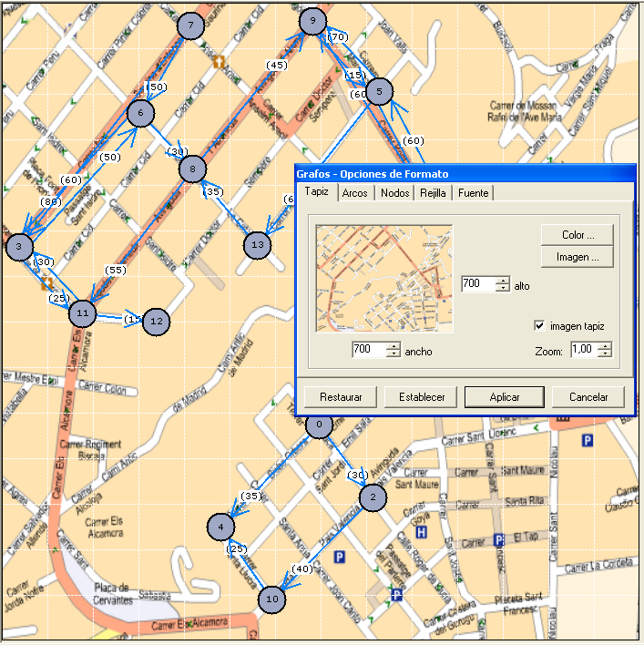Select graph node 13 circle
The image size is (644, 645).
click(258, 244)
